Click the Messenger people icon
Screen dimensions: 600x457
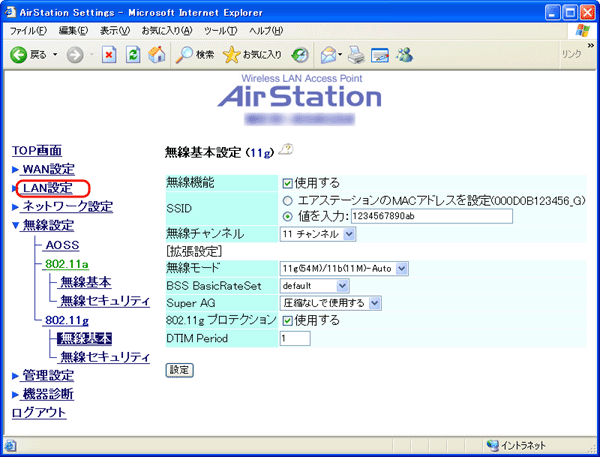pyautogui.click(x=405, y=55)
